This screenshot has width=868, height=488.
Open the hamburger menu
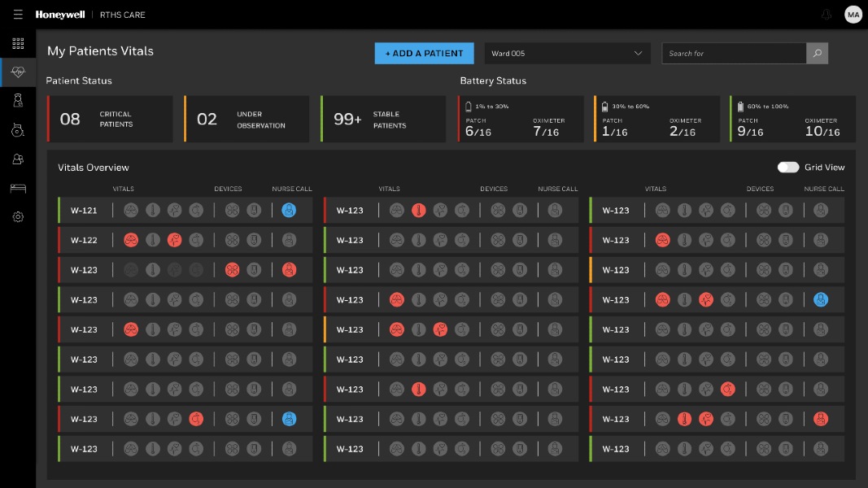(18, 15)
